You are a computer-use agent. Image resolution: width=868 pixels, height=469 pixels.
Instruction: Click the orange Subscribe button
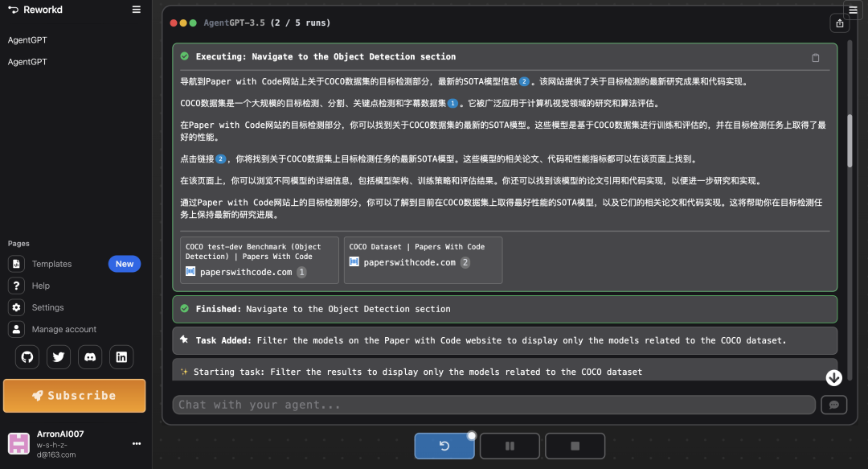click(74, 395)
